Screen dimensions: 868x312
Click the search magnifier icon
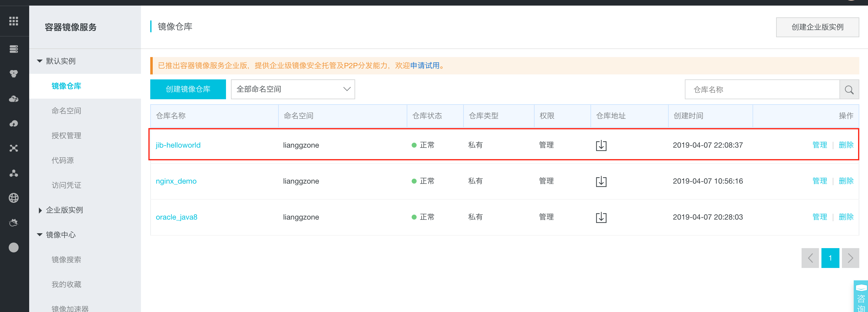pyautogui.click(x=849, y=90)
